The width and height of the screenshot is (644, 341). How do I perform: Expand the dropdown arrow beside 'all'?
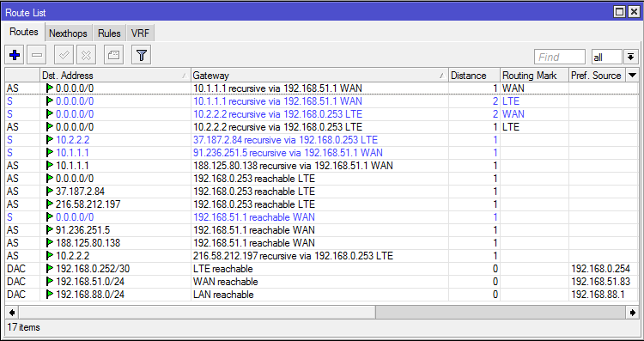[x=631, y=57]
